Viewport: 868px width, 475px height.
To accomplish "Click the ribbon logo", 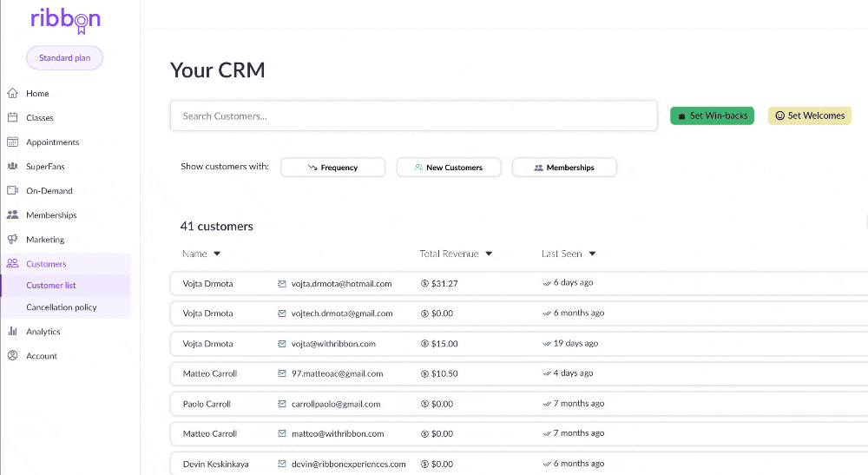I will [x=65, y=21].
